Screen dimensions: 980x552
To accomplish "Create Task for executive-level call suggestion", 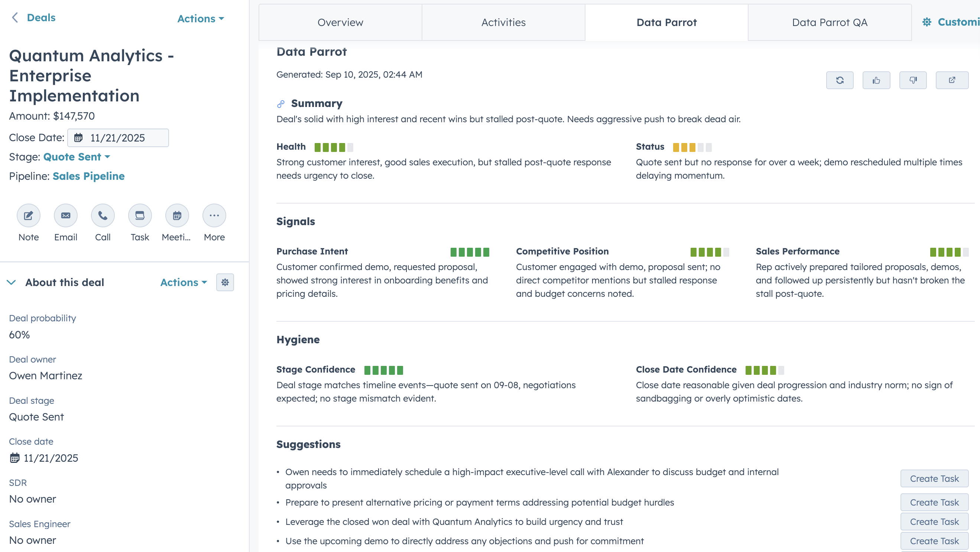I will click(x=934, y=478).
